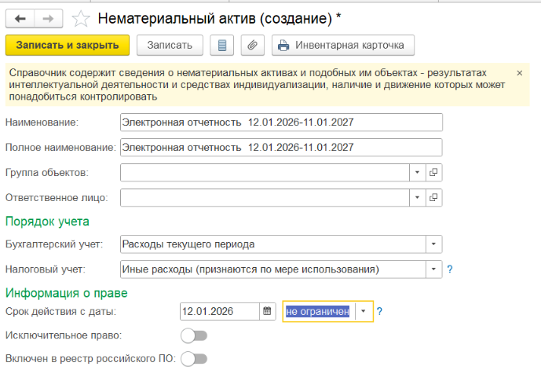Open the Группа объектов dropdown list

tap(416, 172)
